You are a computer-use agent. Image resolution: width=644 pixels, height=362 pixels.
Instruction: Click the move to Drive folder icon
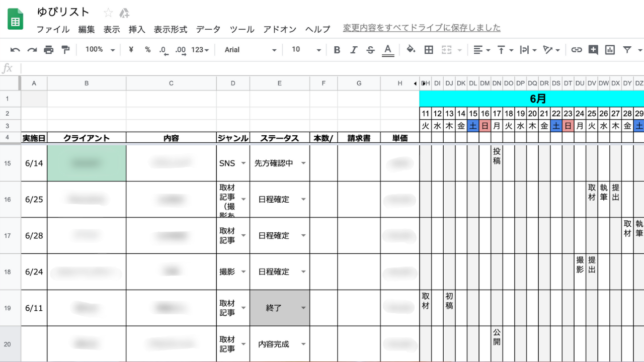[124, 13]
